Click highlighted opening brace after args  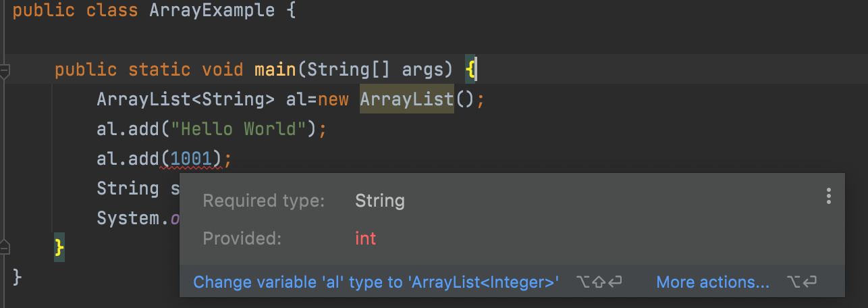[x=470, y=70]
